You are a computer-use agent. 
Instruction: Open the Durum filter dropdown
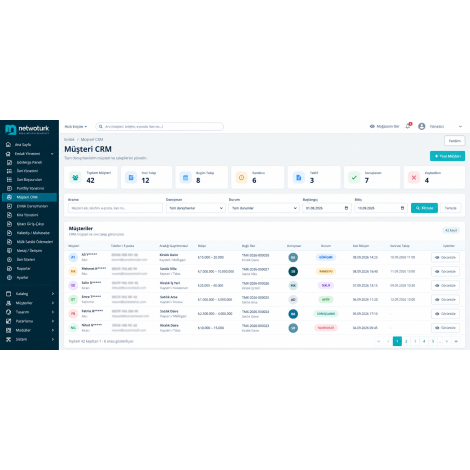coord(263,208)
